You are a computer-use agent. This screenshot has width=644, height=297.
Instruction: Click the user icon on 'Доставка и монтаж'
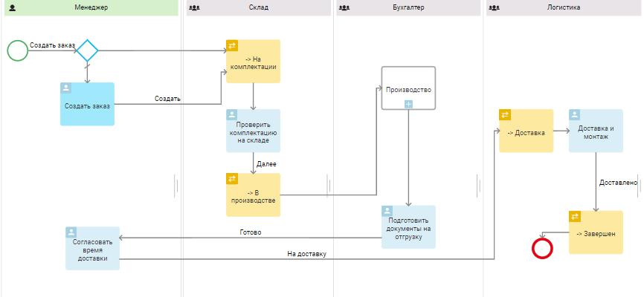(x=575, y=115)
